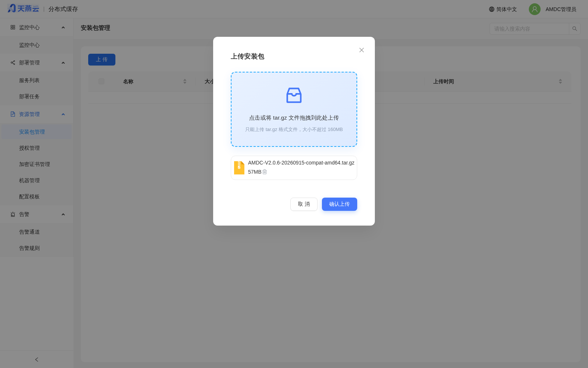Click the 分布式缓存 product title

click(x=63, y=9)
